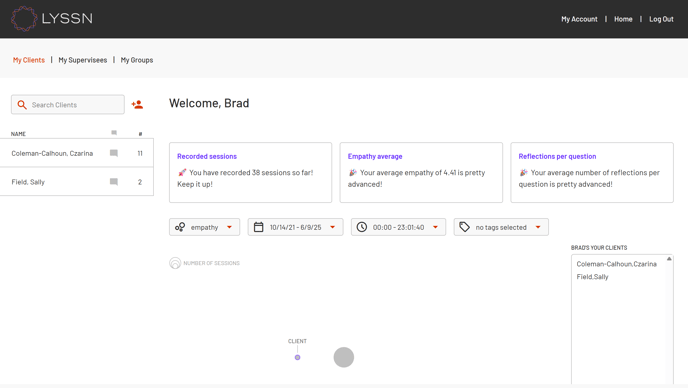The height and width of the screenshot is (388, 688).
Task: Click the gray circle in chart
Action: tap(344, 357)
